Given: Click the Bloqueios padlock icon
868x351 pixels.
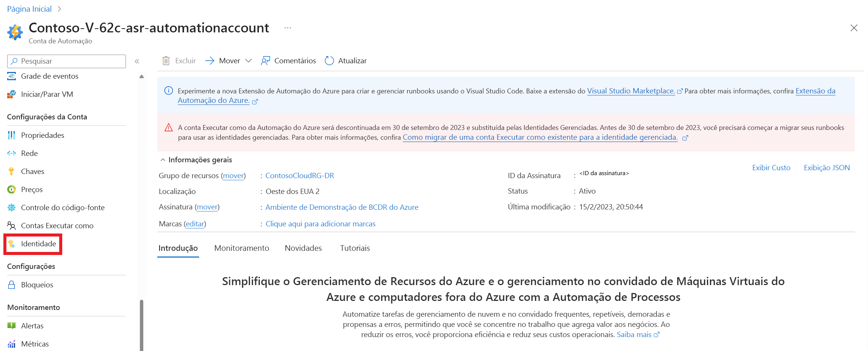Looking at the screenshot, I should (x=12, y=285).
